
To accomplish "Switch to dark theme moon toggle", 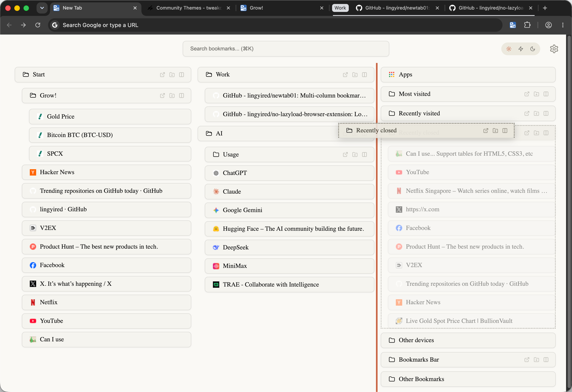I will point(533,49).
